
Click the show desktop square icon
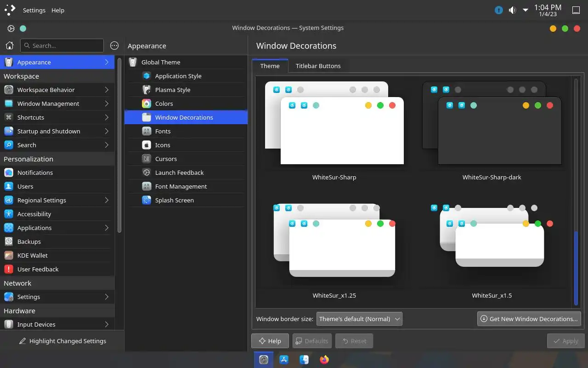pyautogui.click(x=576, y=10)
